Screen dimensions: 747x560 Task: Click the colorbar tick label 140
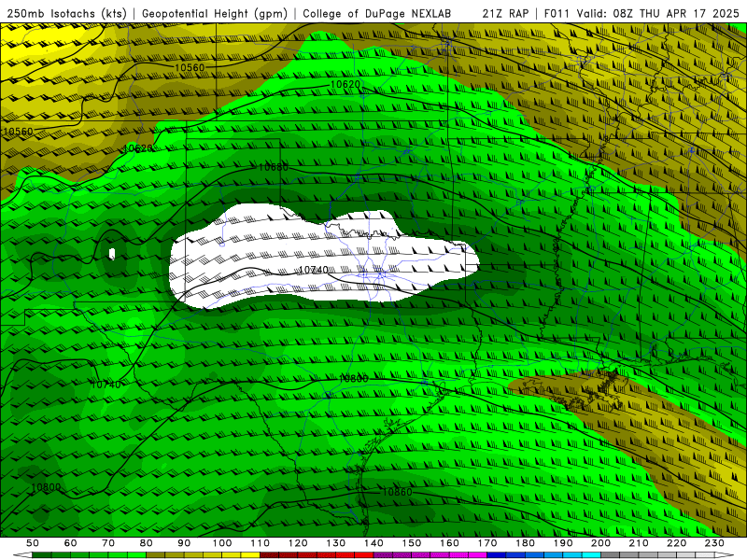[373, 543]
